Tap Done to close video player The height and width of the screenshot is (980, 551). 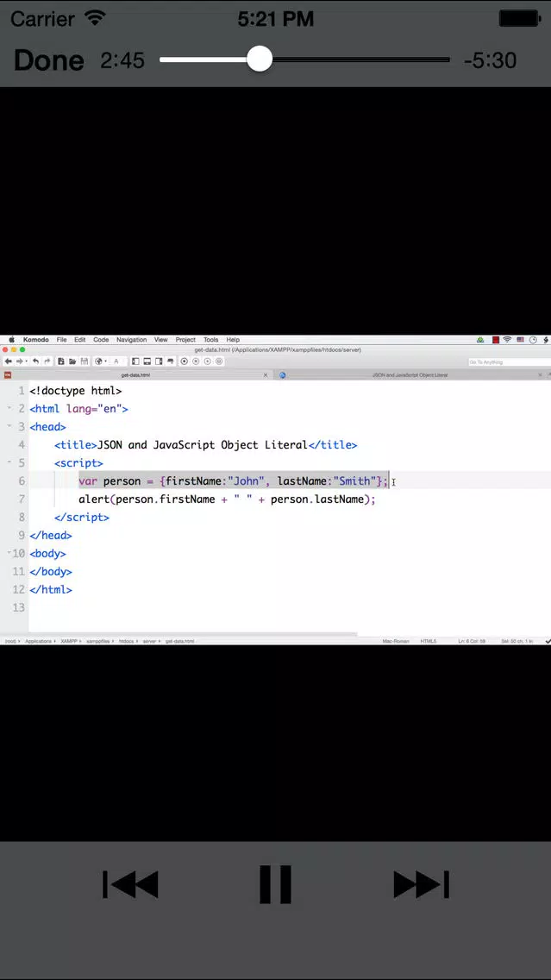pos(49,60)
